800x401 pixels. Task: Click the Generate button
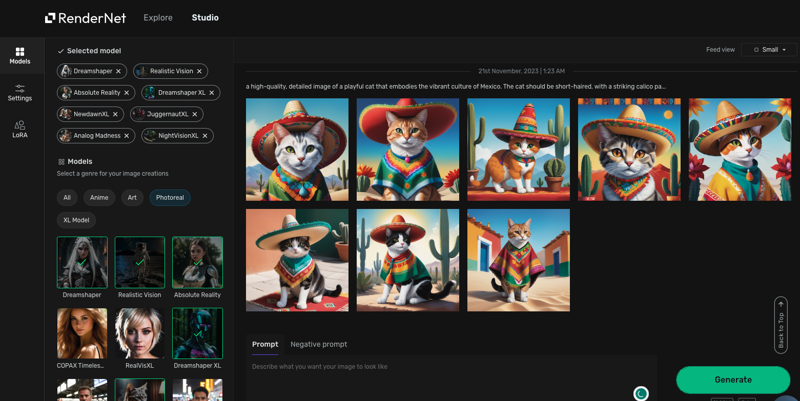733,380
